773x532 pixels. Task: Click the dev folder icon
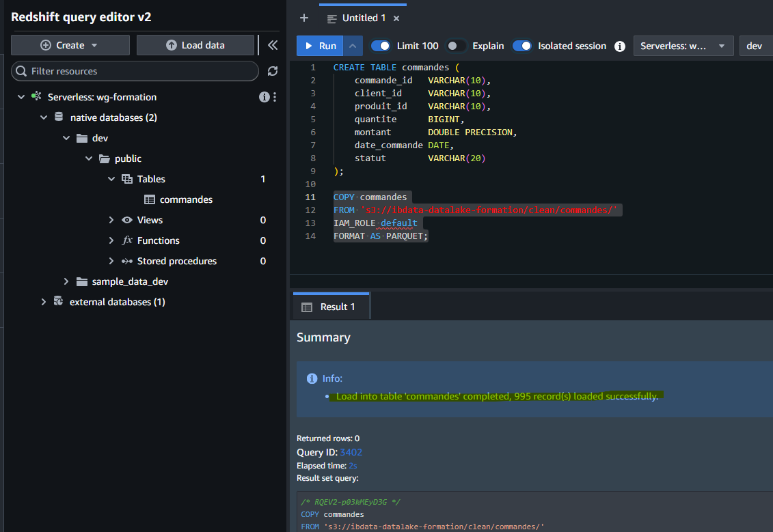[82, 138]
